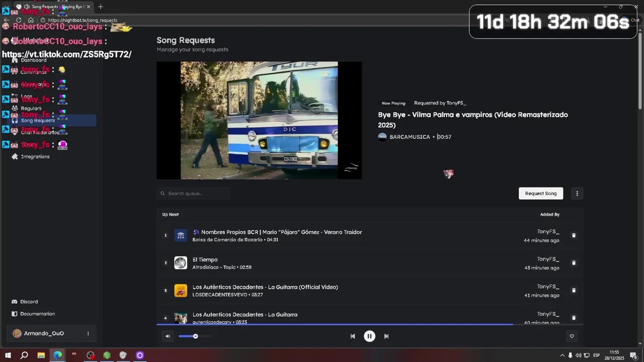The width and height of the screenshot is (644, 362).
Task: Go to Dashboard in the sidebar
Action: (34, 60)
